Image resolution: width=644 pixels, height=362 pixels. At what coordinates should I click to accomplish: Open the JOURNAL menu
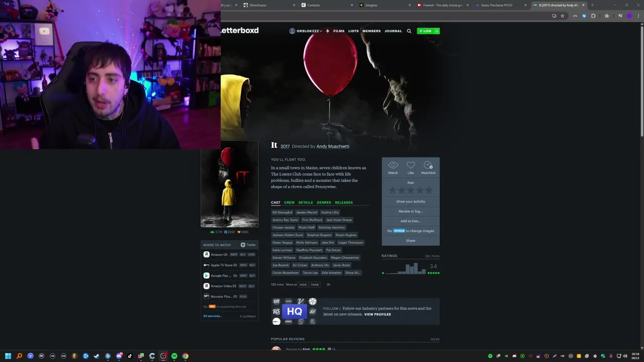393,31
